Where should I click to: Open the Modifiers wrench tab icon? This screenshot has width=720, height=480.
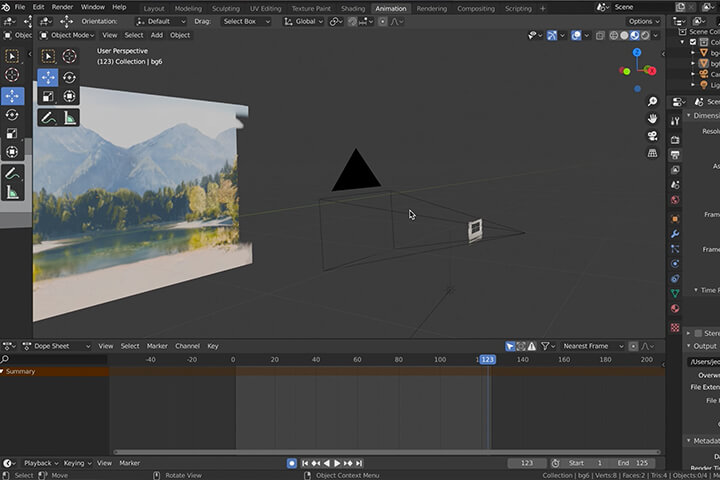pyautogui.click(x=675, y=234)
